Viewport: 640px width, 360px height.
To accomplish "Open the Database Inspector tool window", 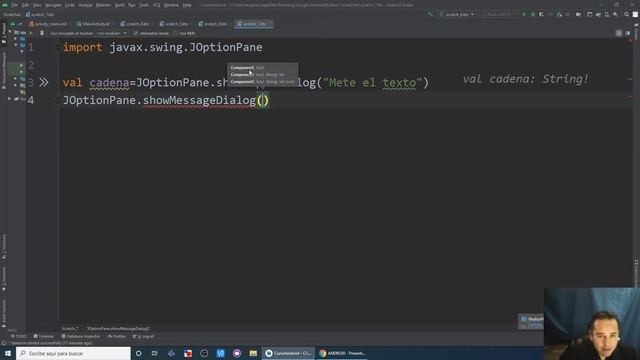I will (x=80, y=336).
